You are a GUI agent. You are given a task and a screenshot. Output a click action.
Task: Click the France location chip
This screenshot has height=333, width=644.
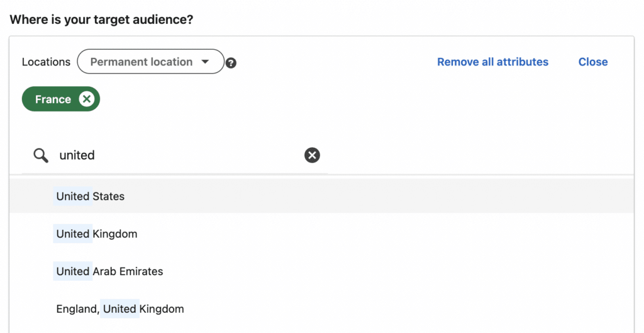pyautogui.click(x=61, y=99)
